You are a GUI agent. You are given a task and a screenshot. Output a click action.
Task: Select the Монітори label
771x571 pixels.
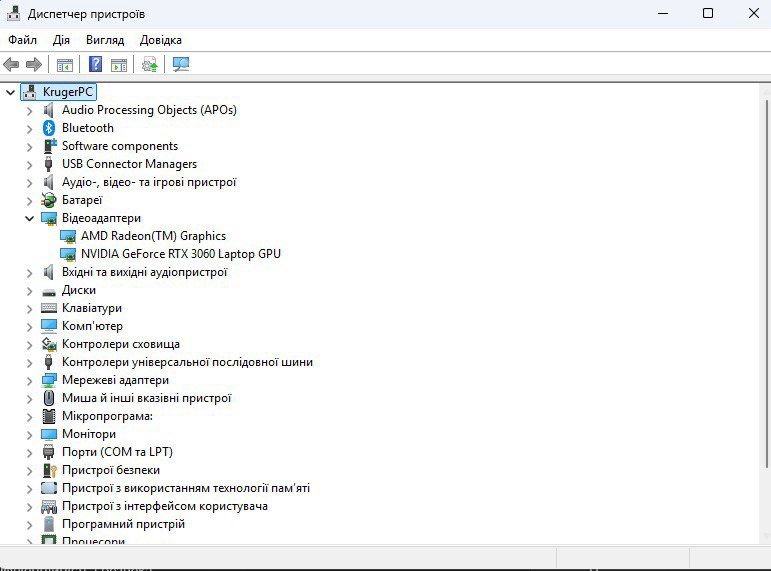(x=89, y=434)
